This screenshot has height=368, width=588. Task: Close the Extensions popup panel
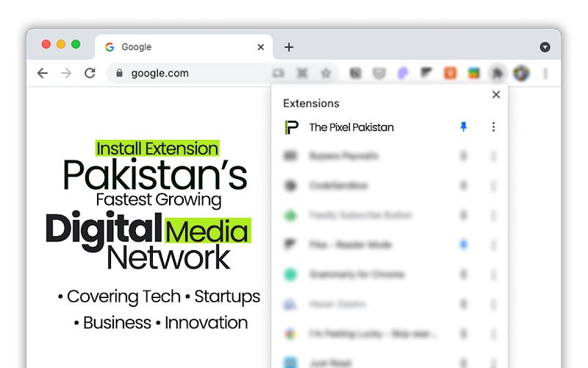496,94
